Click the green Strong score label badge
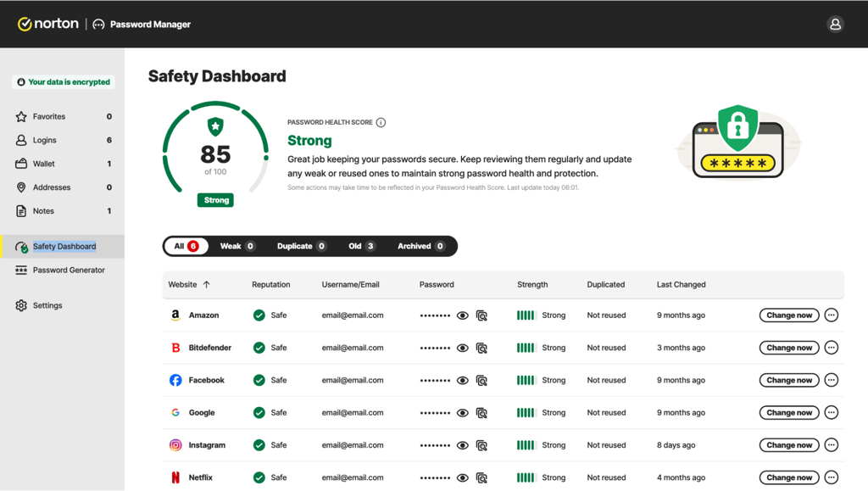The image size is (868, 491). [x=215, y=200]
